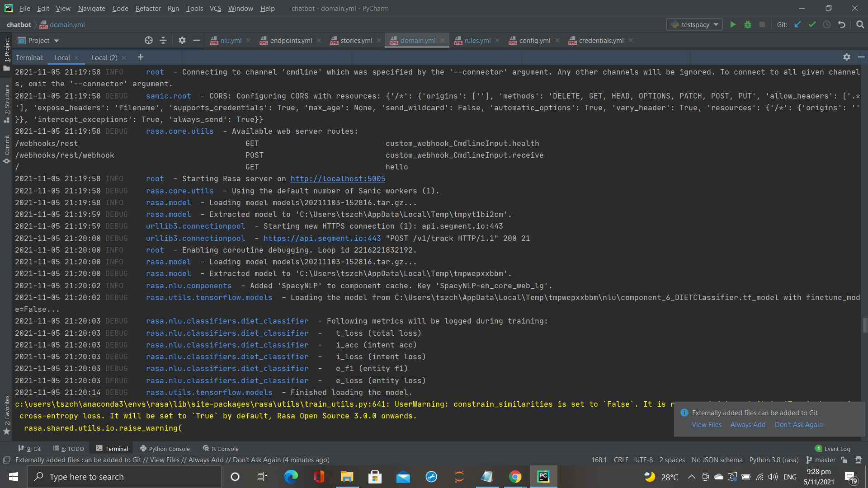Open the Refactor menu
The image size is (868, 488).
(148, 8)
